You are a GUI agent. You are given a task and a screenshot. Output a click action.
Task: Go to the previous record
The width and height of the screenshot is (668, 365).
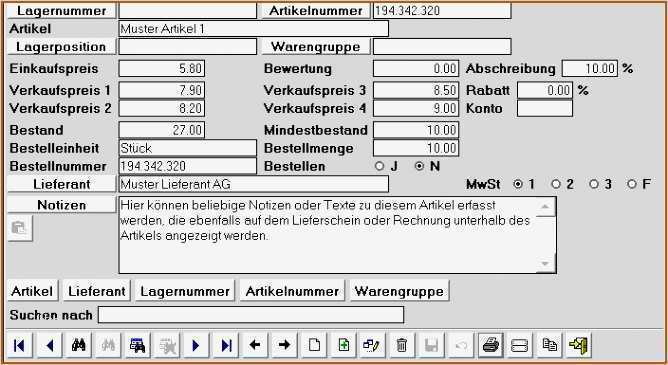(x=49, y=345)
